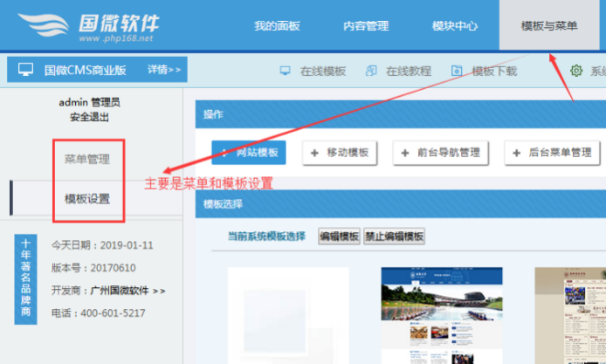The width and height of the screenshot is (606, 364).
Task: Expand 详情>> details link
Action: pyautogui.click(x=164, y=69)
